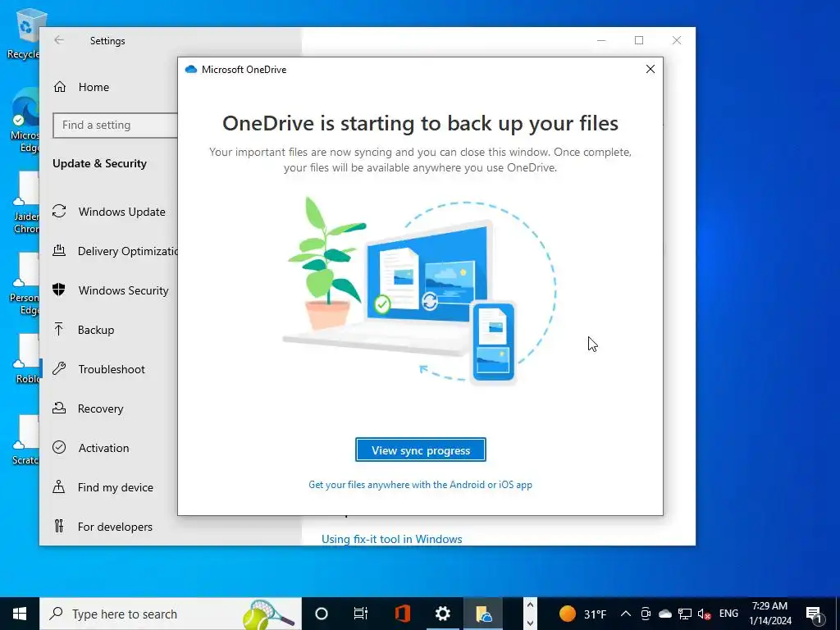Viewport: 840px width, 630px height.
Task: Click the ENG language indicator
Action: pyautogui.click(x=728, y=614)
